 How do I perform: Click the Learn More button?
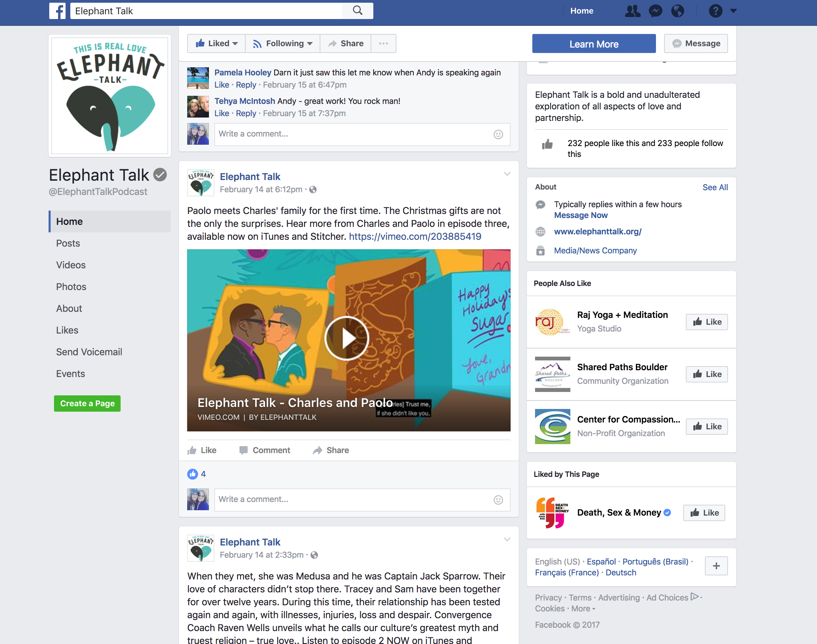tap(594, 44)
